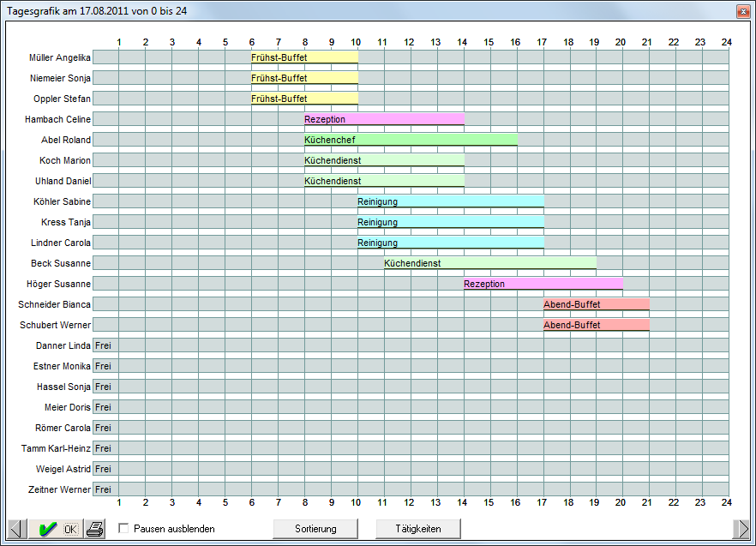This screenshot has width=756, height=546.
Task: Select Hambach Celine's Rezeption shift bar
Action: pos(384,119)
